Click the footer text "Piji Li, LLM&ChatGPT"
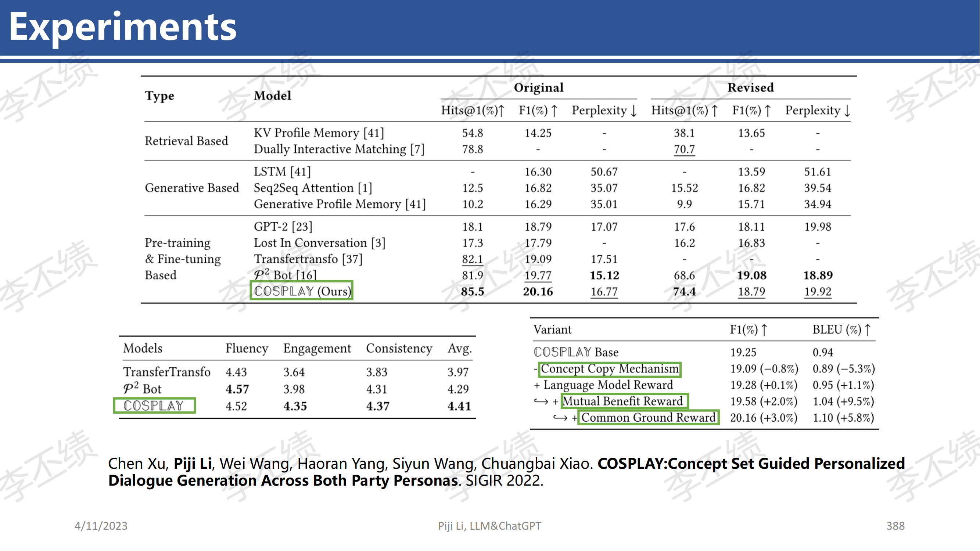 (x=489, y=526)
